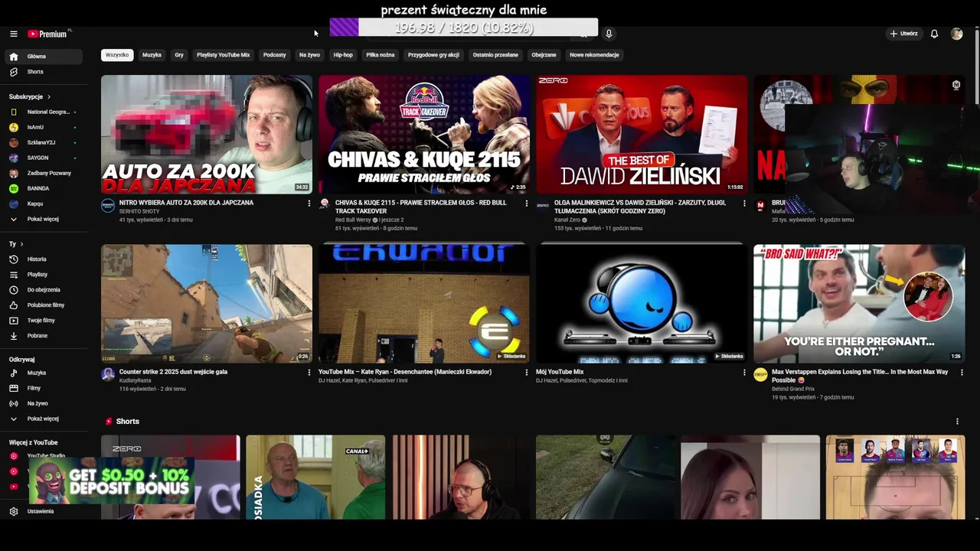This screenshot has height=551, width=980.
Task: Select the Obejrzane filter chip
Action: pyautogui.click(x=544, y=55)
